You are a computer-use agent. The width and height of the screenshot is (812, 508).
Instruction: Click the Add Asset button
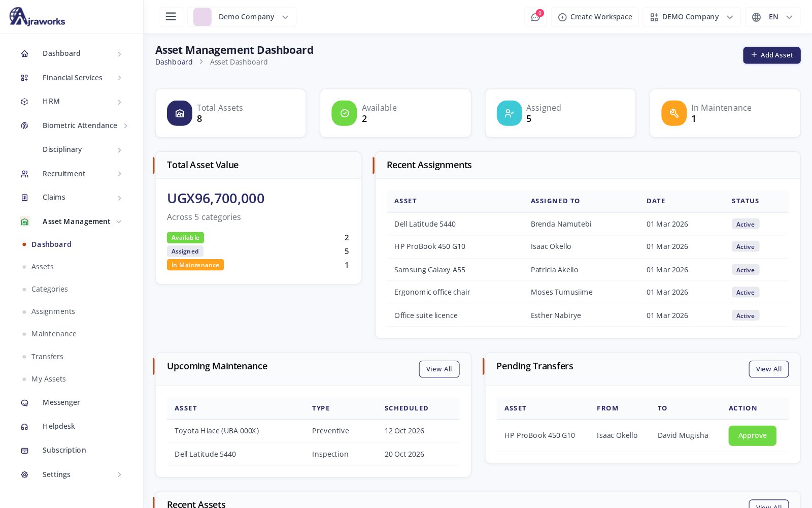pyautogui.click(x=771, y=55)
